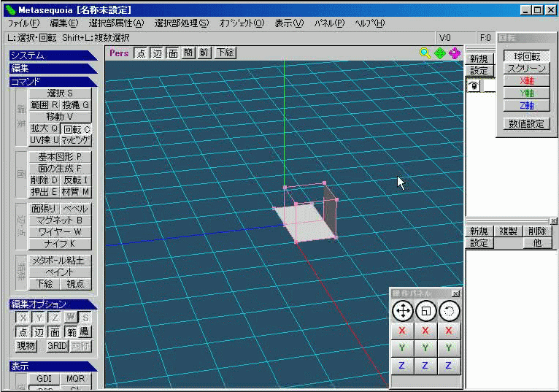Viewport: 559px width, 392px height.
Task: Toggle object visibility eye icon
Action: pos(474,86)
